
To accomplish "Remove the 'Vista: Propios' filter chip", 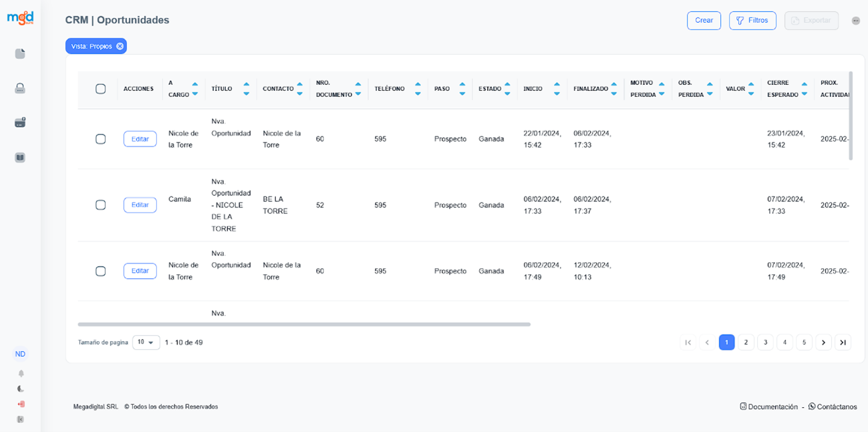I will pos(120,46).
